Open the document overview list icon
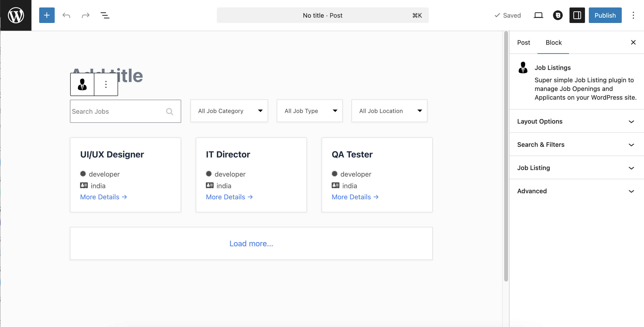 [x=105, y=15]
